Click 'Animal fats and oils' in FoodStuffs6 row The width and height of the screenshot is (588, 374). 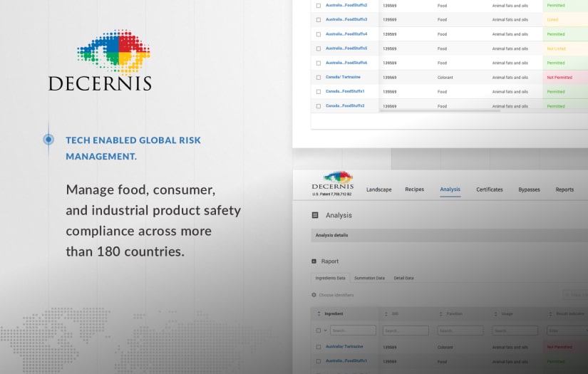pos(510,63)
